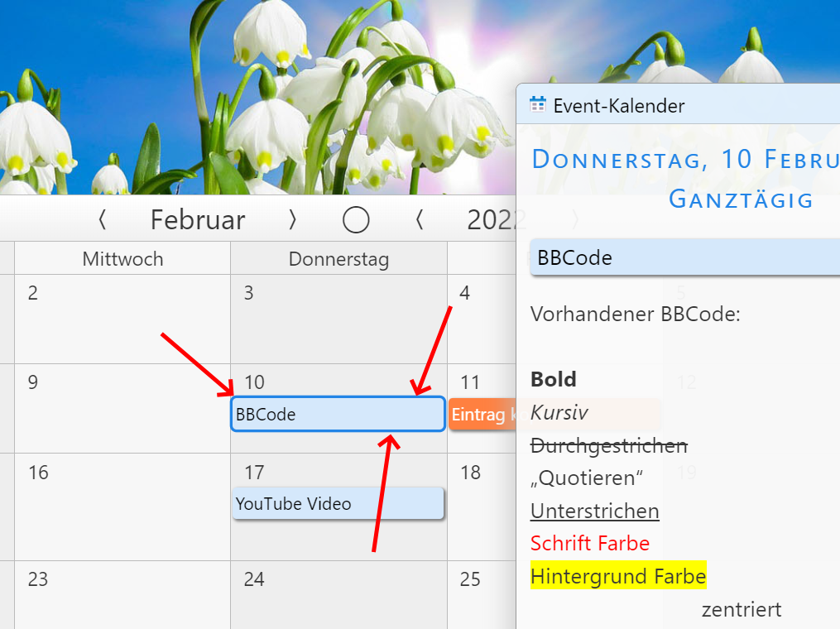840x629 pixels.
Task: Click the red Schrift Farbe text
Action: [x=589, y=544]
